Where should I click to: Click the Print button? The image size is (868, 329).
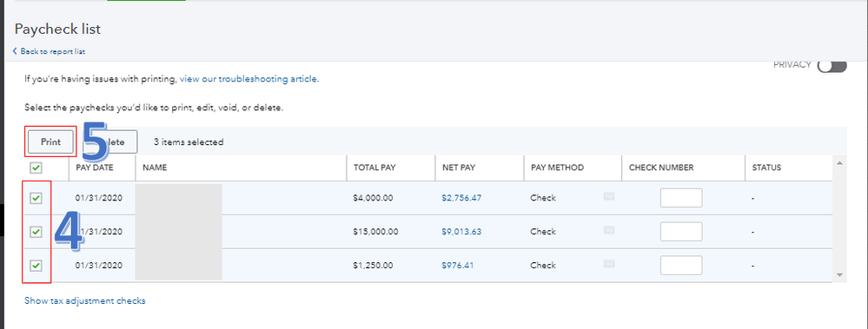pos(51,142)
